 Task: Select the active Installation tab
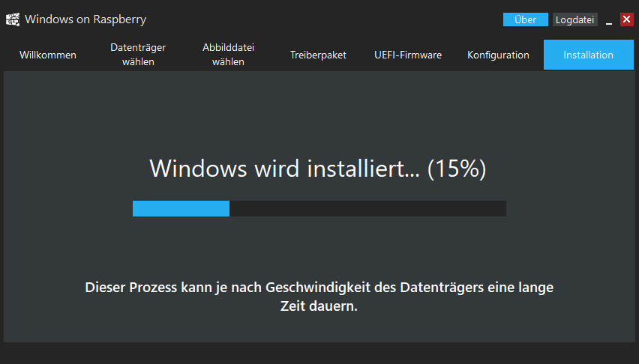click(589, 55)
